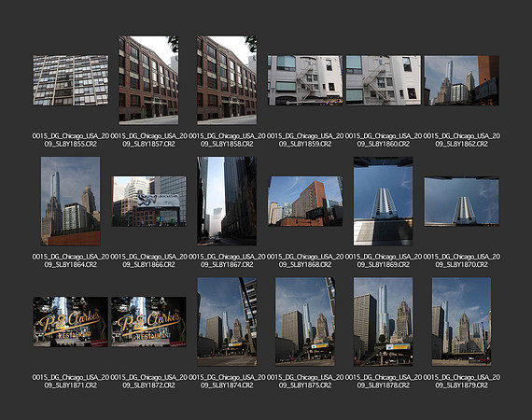
Task: Click filename label ending 5L8Y1871.CR2
Action: pos(71,382)
